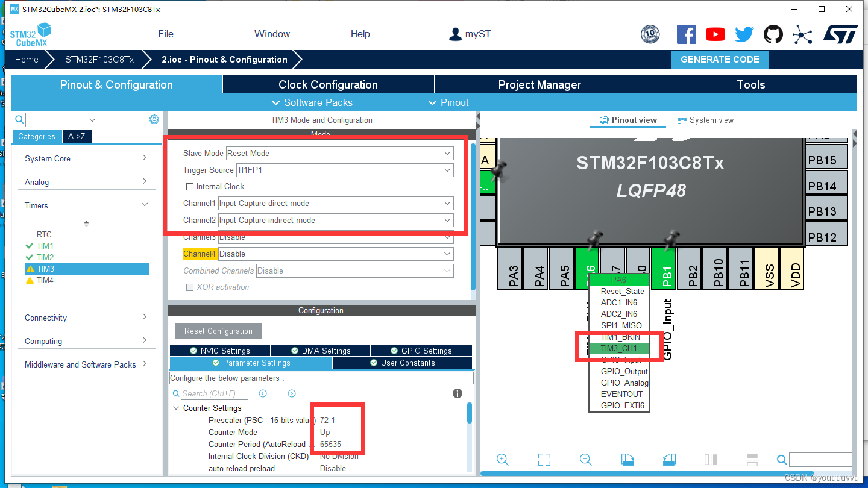Open the Channel1 mode dropdown
This screenshot has height=488, width=868.
[336, 203]
